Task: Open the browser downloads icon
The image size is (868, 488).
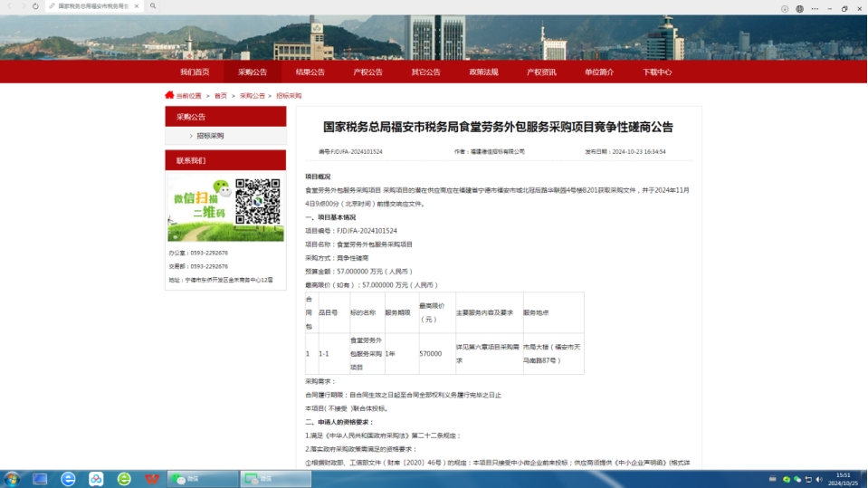Action: 785,8
